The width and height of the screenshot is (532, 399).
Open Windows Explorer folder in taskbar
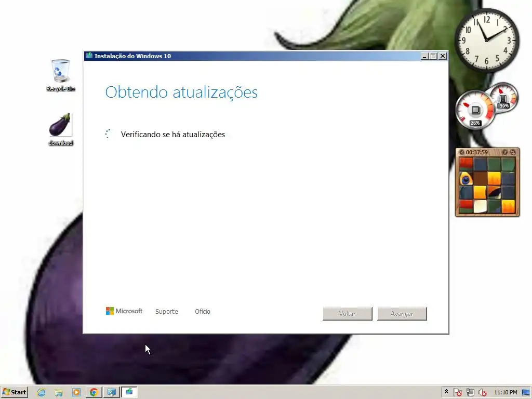[59, 392]
